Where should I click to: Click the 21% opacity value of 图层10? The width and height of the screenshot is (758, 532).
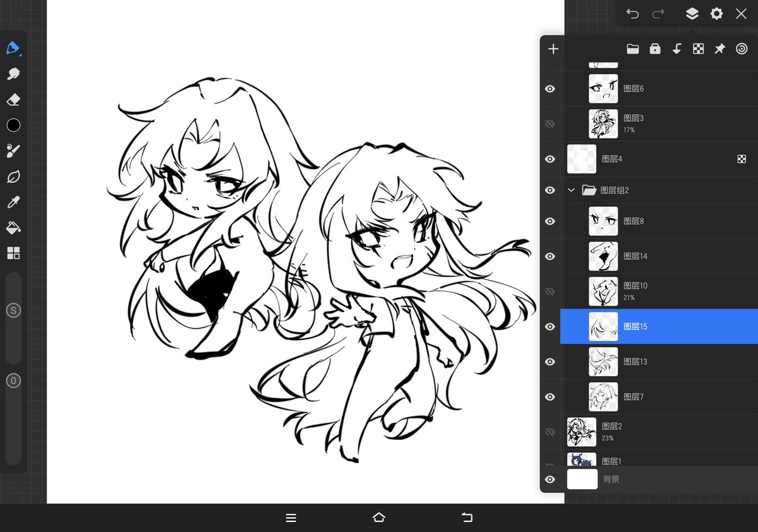tap(629, 298)
